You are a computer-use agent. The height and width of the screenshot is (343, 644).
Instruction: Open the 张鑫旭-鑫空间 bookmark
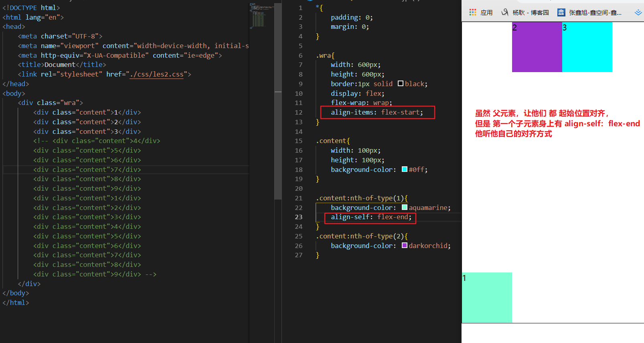point(595,13)
